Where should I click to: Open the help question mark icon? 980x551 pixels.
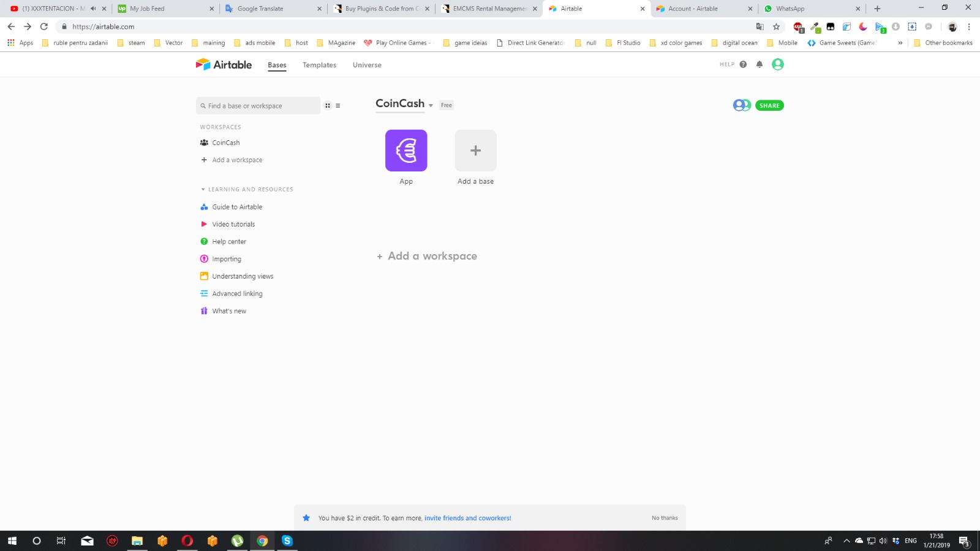(743, 64)
